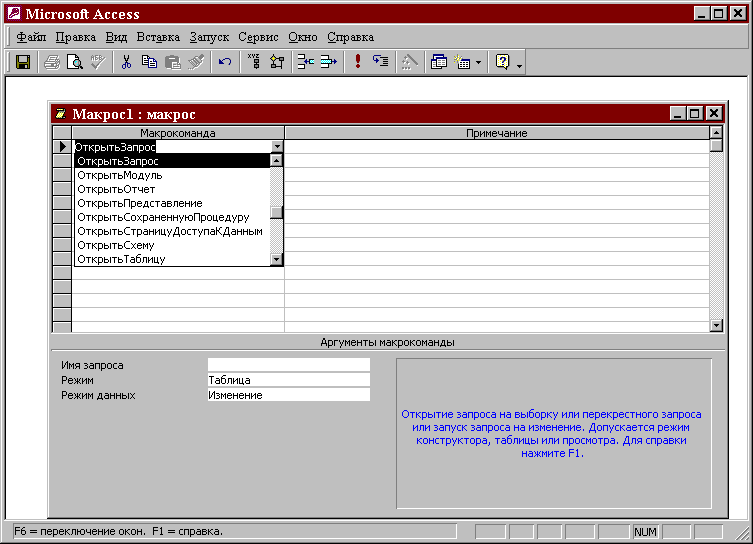Select ОткрытьСтраницуДоступаКДанным in the list
The width and height of the screenshot is (753, 544).
click(173, 231)
